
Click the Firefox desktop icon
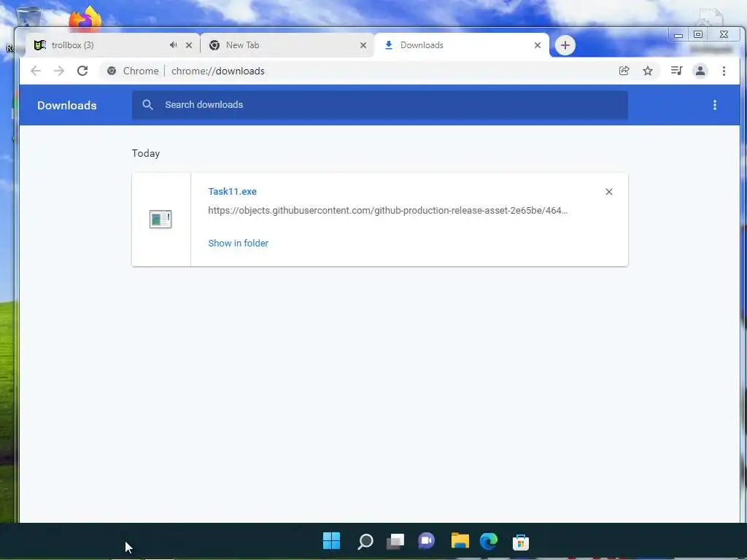(85, 20)
